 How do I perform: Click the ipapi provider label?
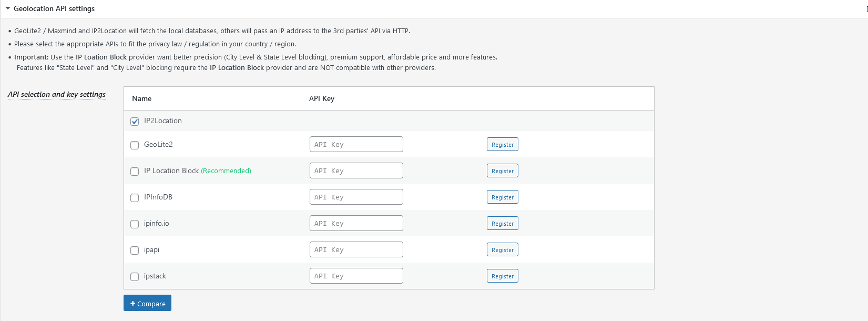pos(151,249)
